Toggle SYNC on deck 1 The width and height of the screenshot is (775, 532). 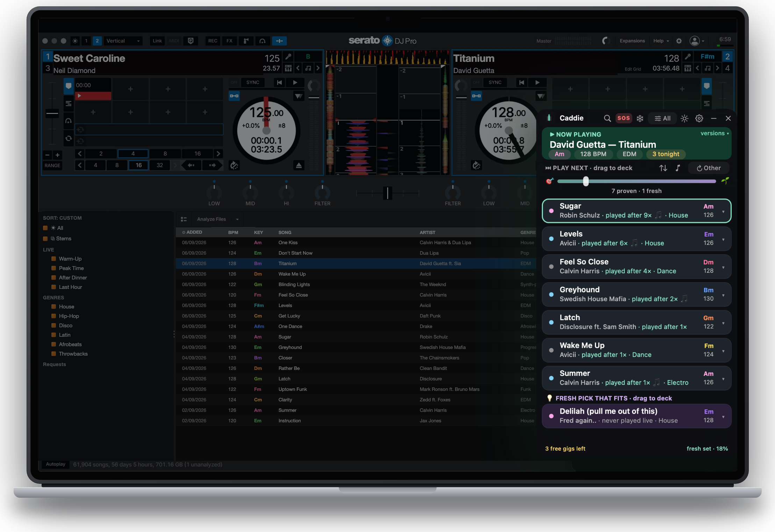point(252,82)
